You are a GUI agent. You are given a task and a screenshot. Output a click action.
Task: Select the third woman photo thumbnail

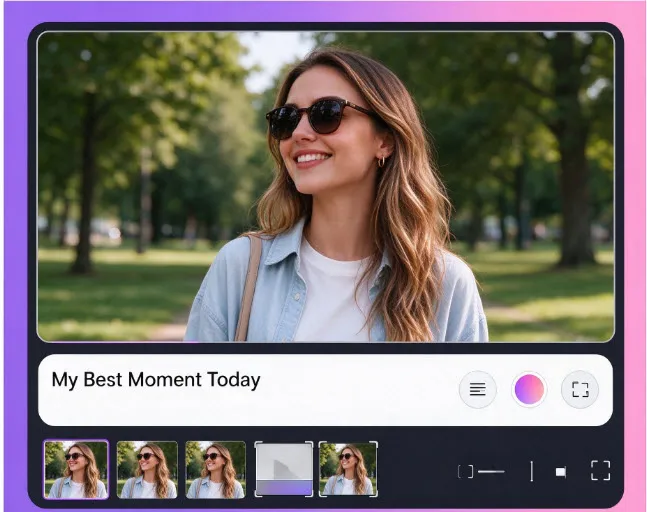(215, 470)
